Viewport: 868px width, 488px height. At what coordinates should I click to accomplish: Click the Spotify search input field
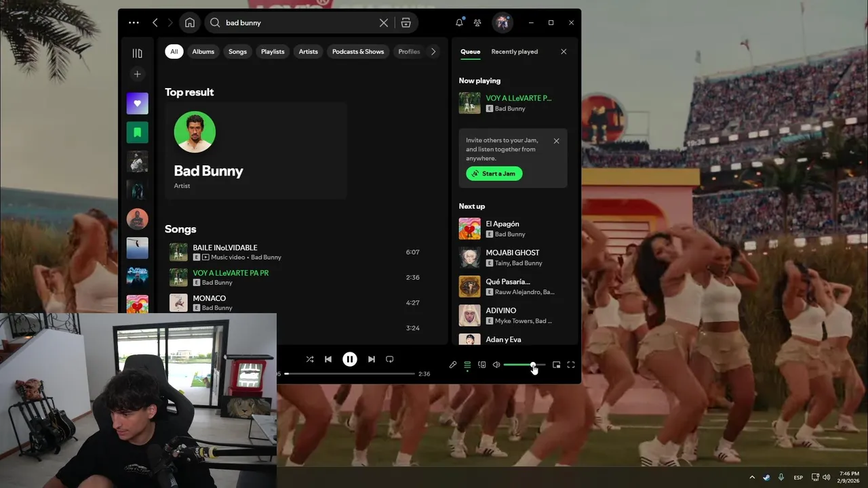300,22
